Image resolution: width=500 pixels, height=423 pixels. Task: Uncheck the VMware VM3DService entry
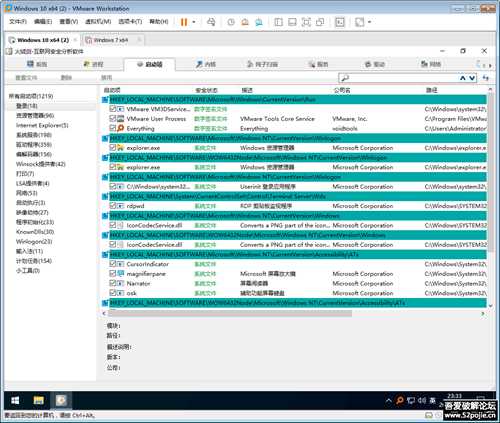[x=113, y=109]
